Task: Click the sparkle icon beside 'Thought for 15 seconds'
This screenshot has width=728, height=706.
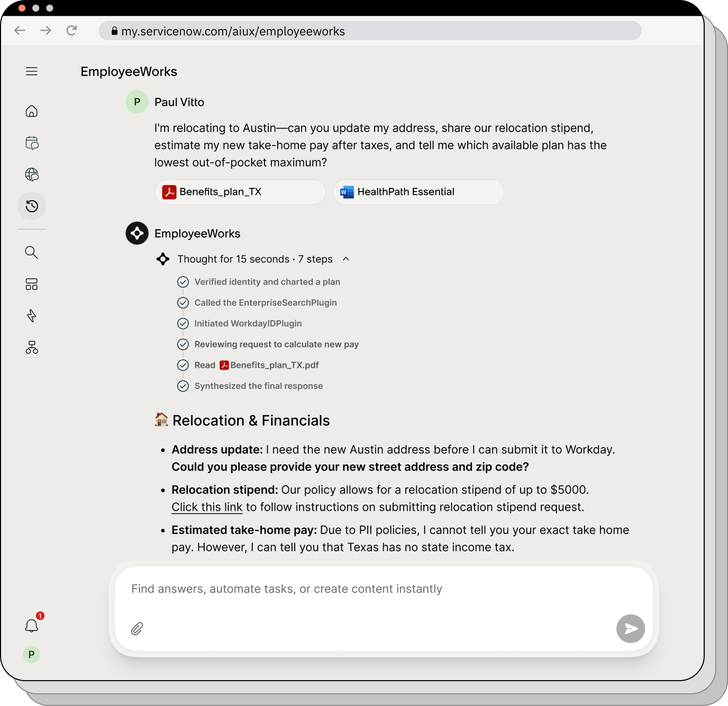Action: (x=163, y=259)
